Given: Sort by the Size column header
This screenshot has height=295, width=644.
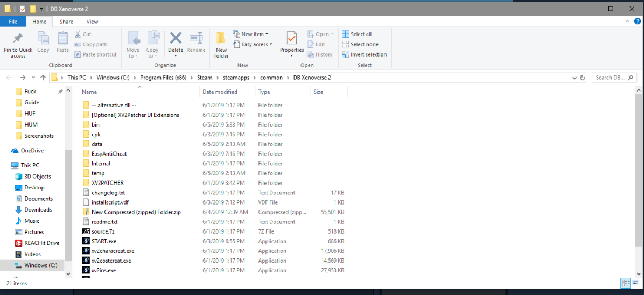Looking at the screenshot, I should [x=329, y=92].
